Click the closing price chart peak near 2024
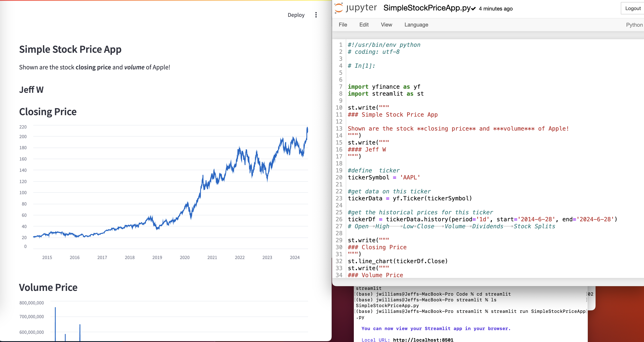 [x=307, y=129]
